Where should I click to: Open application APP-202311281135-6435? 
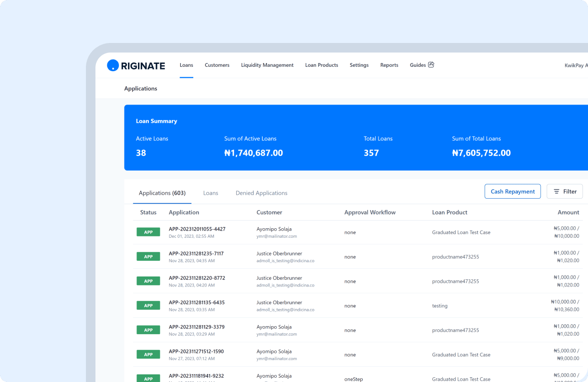(197, 302)
